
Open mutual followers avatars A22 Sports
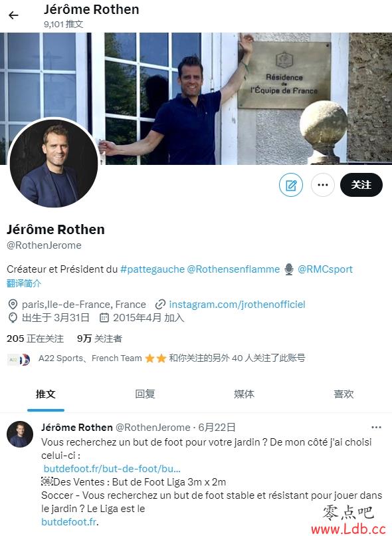coord(19,359)
